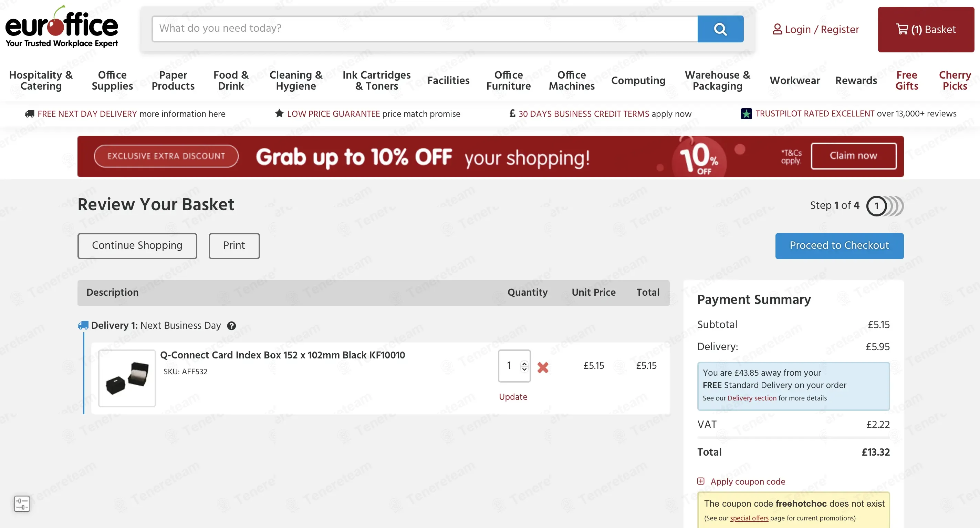This screenshot has height=528, width=980.
Task: Remove item with the red X icon
Action: click(x=543, y=367)
